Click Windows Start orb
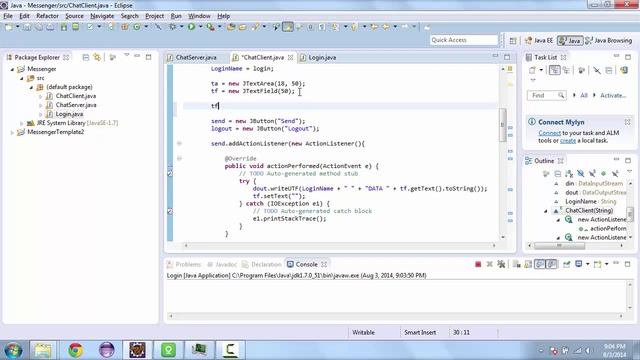 [13, 350]
